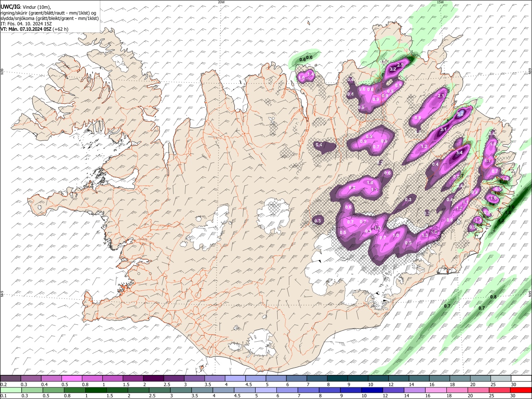The height and width of the screenshot is (399, 532).
Task: Click the bold UWC/IG title text
Action: (x=10, y=6)
